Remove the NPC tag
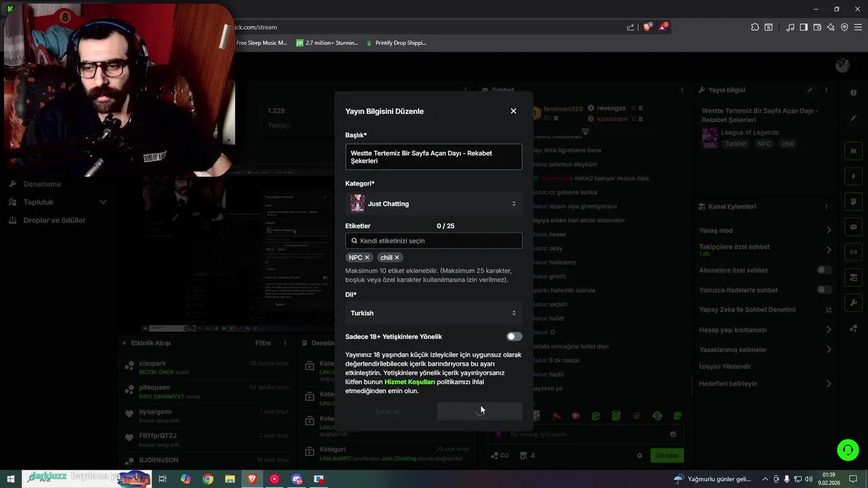 coord(367,258)
